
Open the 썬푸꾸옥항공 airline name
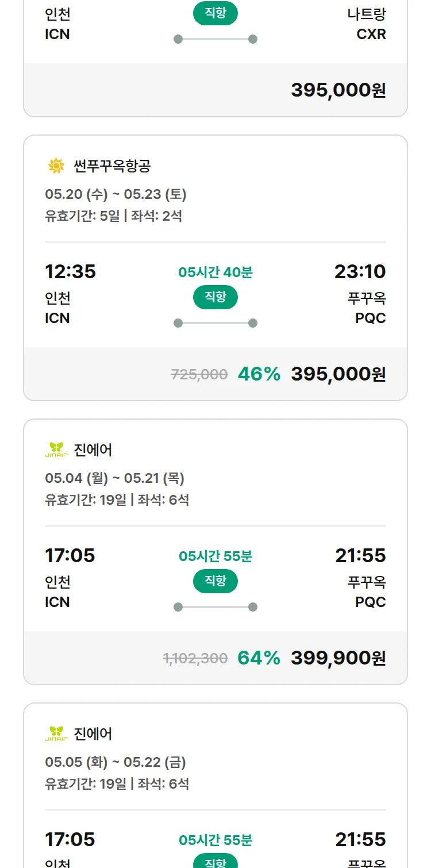[x=113, y=166]
